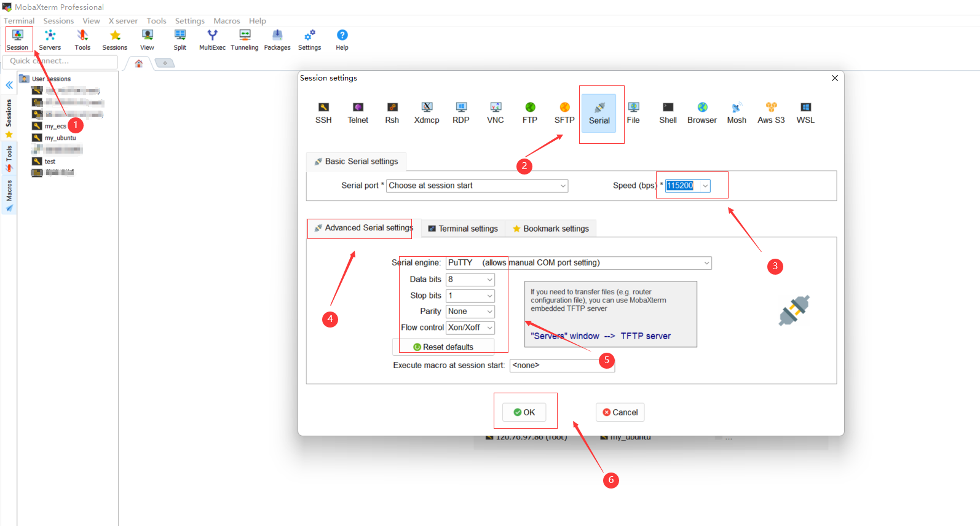Open the Serial port dropdown

coord(477,186)
